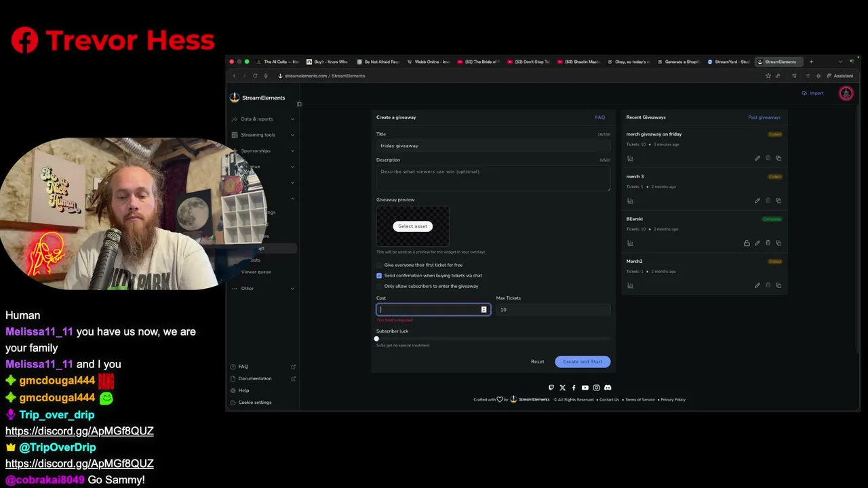The image size is (868, 488).
Task: Switch to the Be Not Afraid browser tab
Action: 379,62
